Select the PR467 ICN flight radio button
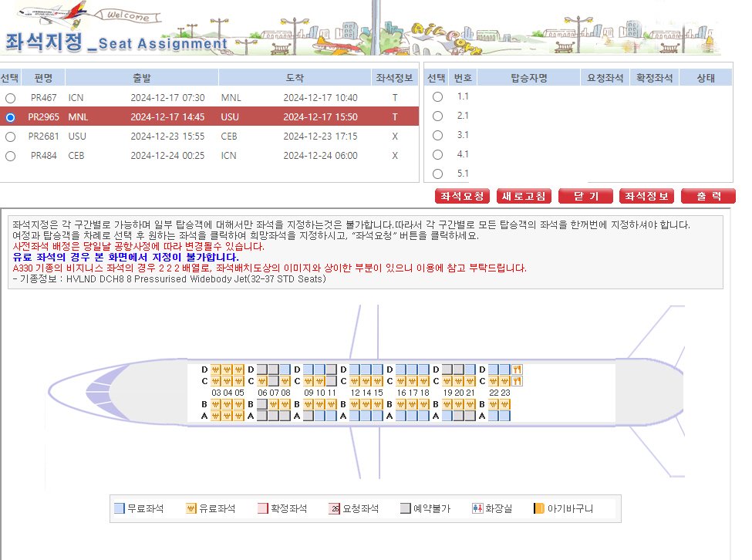Screen dimensions: 752x560 coord(10,99)
